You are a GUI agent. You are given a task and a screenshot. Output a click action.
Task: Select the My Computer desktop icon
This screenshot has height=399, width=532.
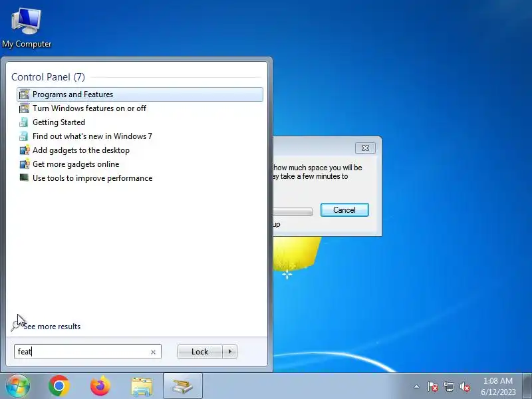tap(27, 28)
